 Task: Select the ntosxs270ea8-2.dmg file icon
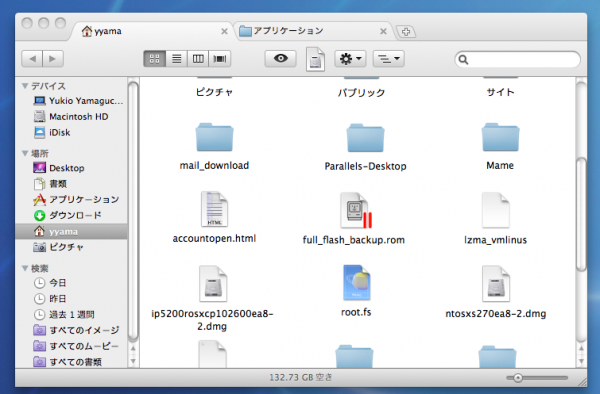(x=496, y=284)
